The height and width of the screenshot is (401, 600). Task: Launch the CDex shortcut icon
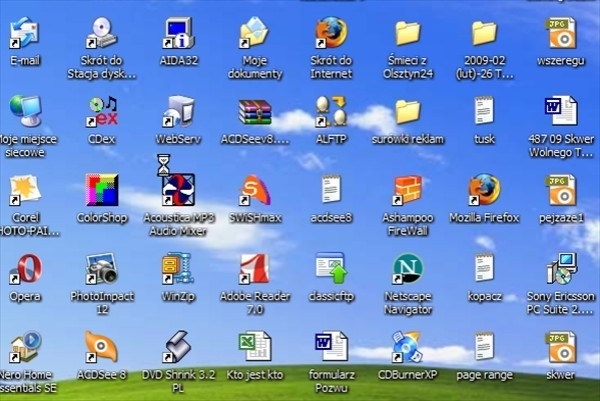[102, 111]
